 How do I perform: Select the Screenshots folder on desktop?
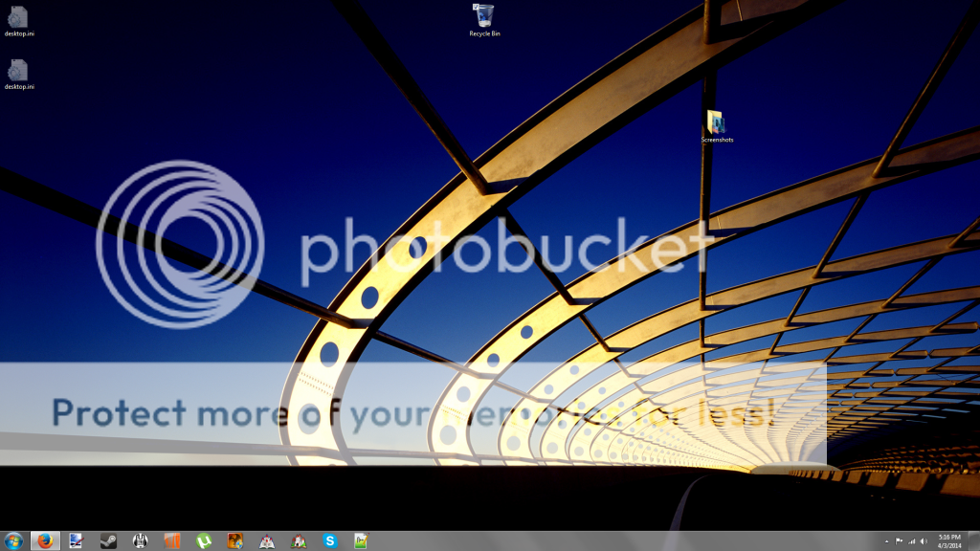pyautogui.click(x=717, y=125)
